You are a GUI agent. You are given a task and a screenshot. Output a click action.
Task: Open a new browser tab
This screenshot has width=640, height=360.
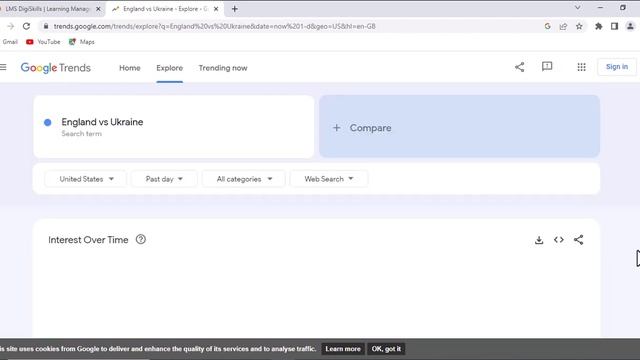235,9
